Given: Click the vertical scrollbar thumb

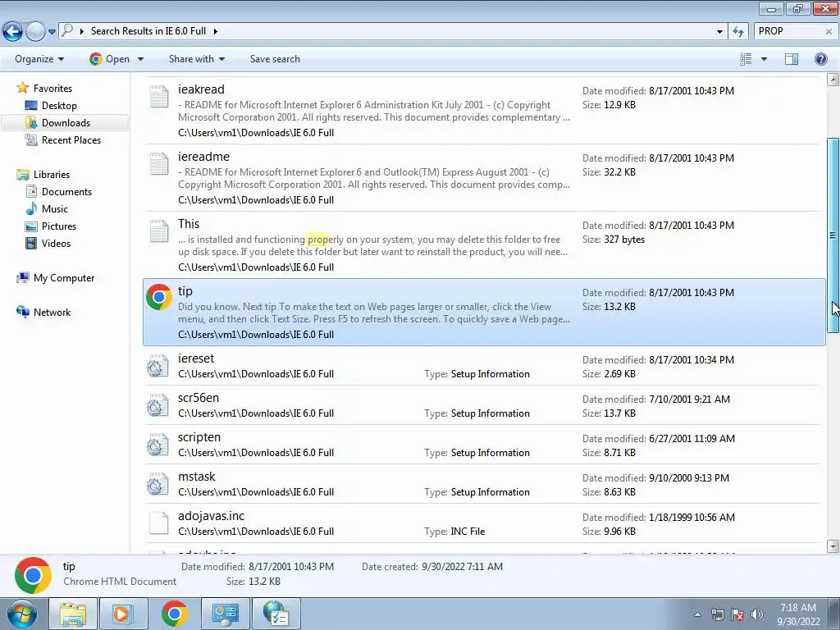Looking at the screenshot, I should pos(833,235).
